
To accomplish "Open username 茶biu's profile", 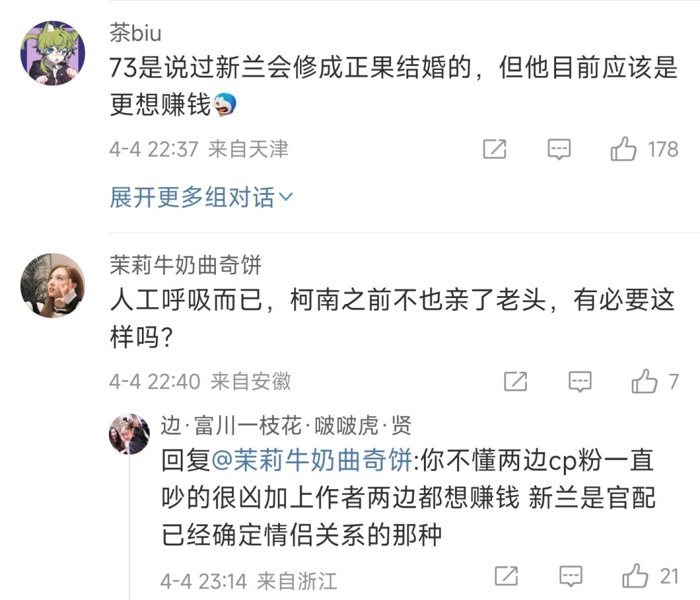I will 135,32.
